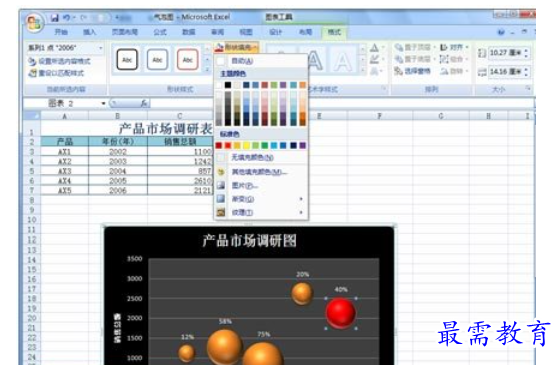
Task: Click the shape width field showing 14.16
Action: 505,72
